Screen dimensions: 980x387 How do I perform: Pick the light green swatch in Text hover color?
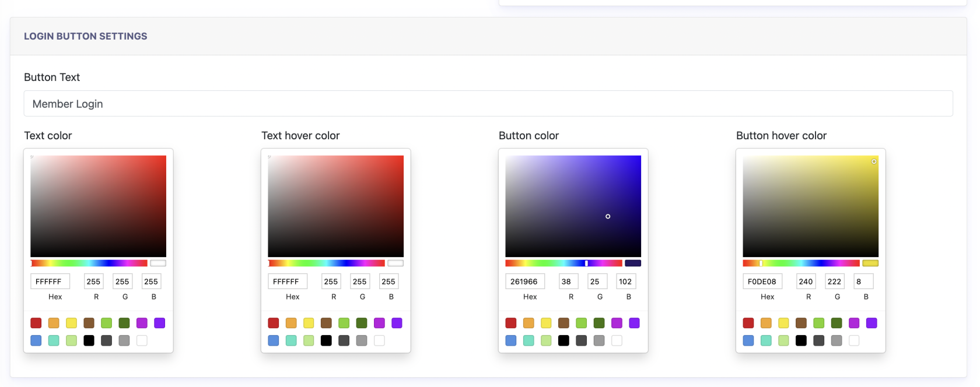click(344, 323)
